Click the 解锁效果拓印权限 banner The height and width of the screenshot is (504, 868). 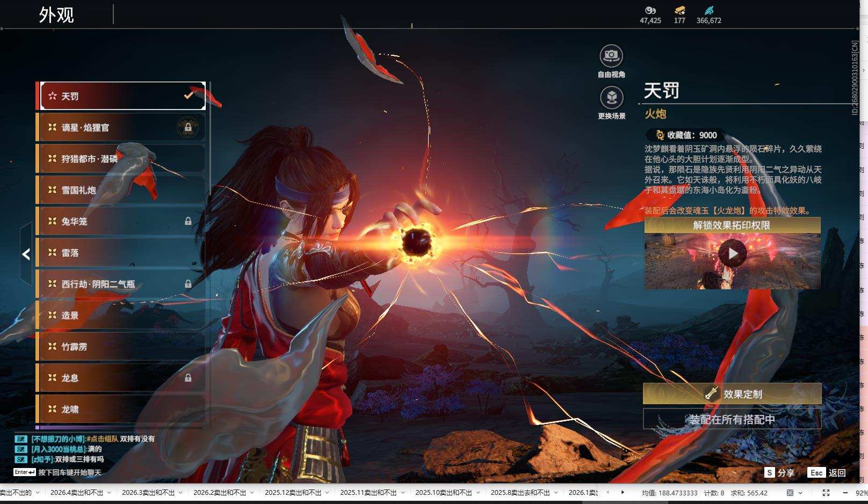tap(732, 225)
